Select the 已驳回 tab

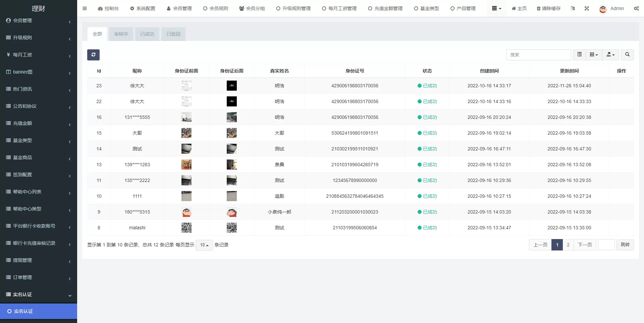(x=173, y=34)
